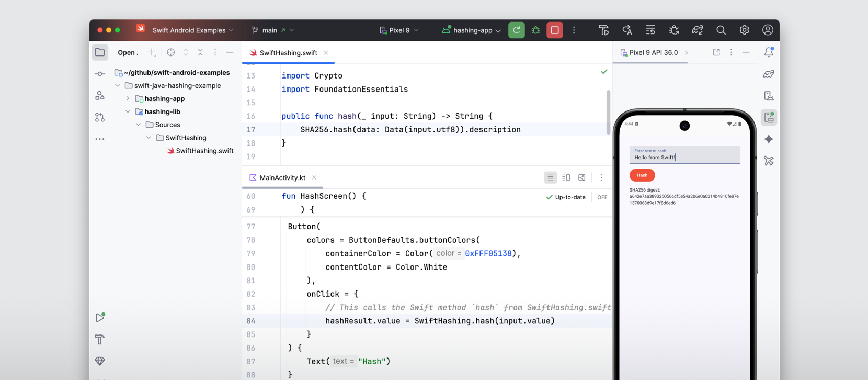Open the hashing-app run configuration dropdown
The width and height of the screenshot is (868, 380).
472,30
